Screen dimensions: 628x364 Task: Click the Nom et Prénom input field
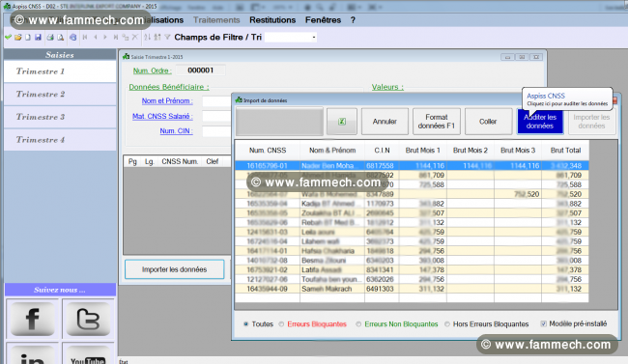coord(216,101)
